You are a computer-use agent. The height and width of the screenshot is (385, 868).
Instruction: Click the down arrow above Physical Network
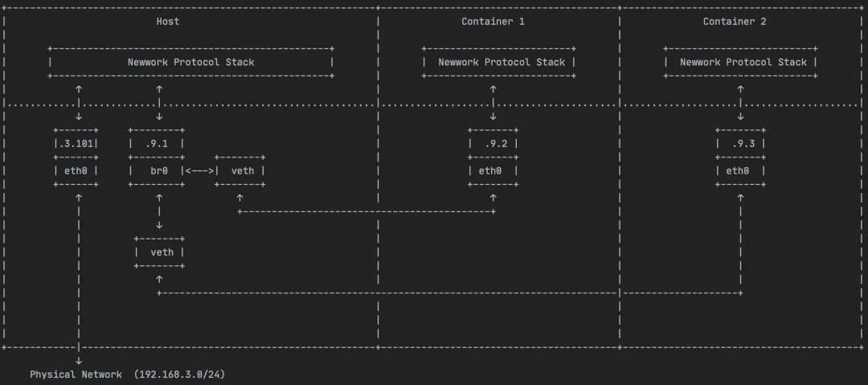pos(79,361)
